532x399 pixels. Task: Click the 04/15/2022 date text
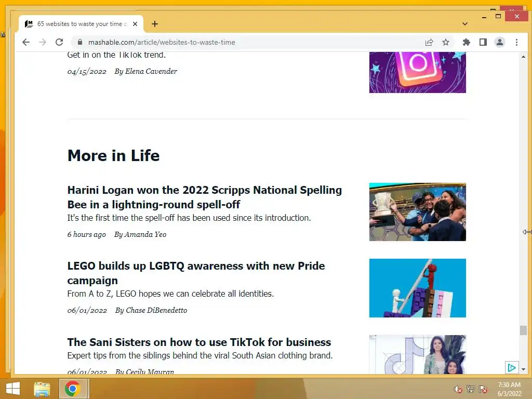pyautogui.click(x=87, y=72)
